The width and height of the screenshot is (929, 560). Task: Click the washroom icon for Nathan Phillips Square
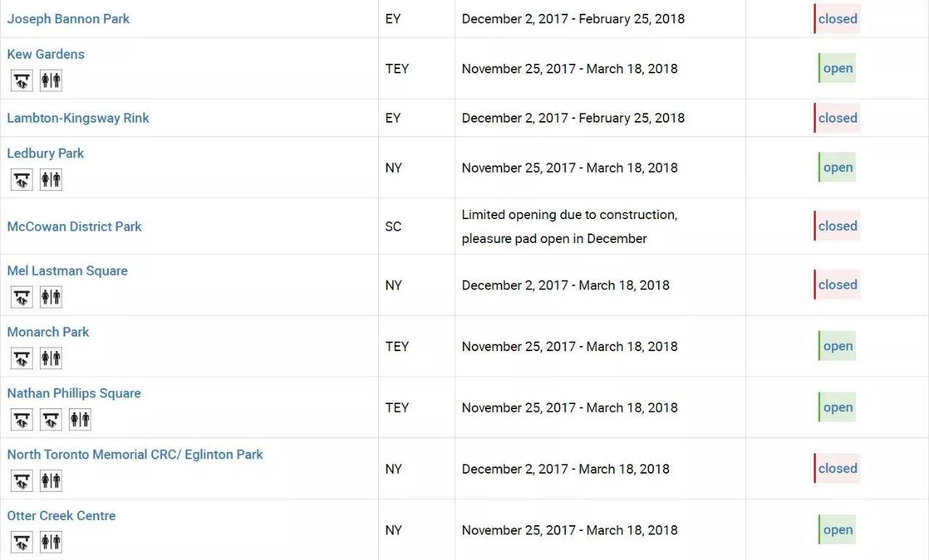tap(80, 419)
